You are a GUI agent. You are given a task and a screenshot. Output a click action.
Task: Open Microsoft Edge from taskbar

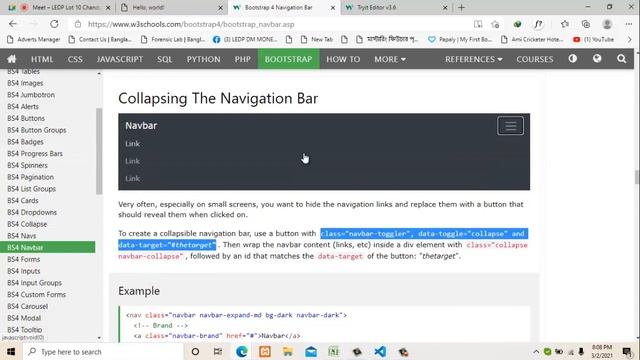coord(242,351)
